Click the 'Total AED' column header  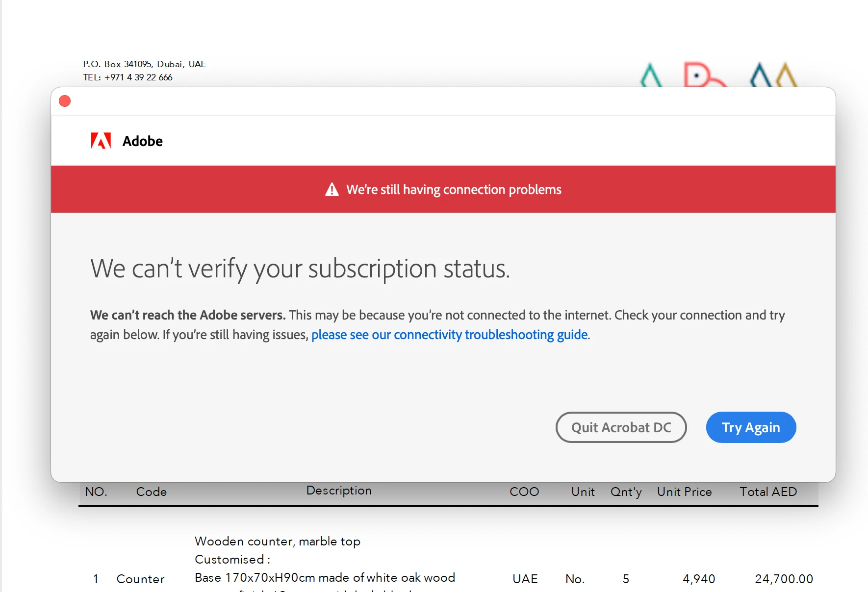tap(768, 492)
